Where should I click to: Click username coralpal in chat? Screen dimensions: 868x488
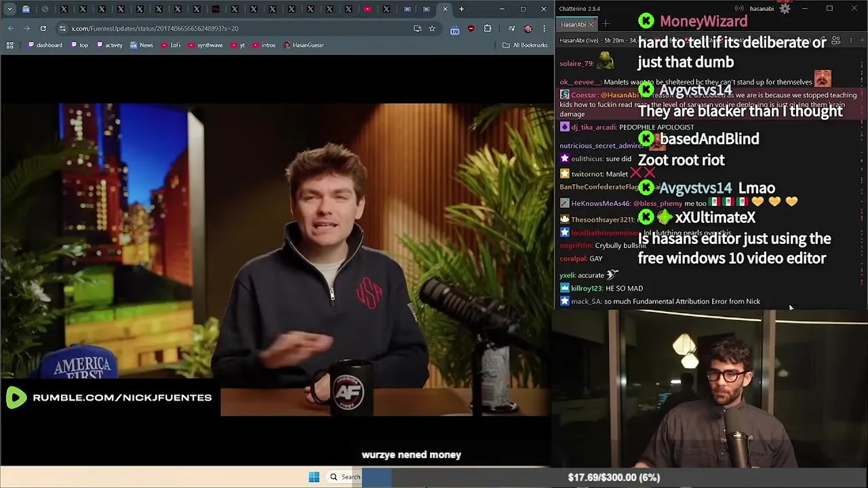point(573,259)
